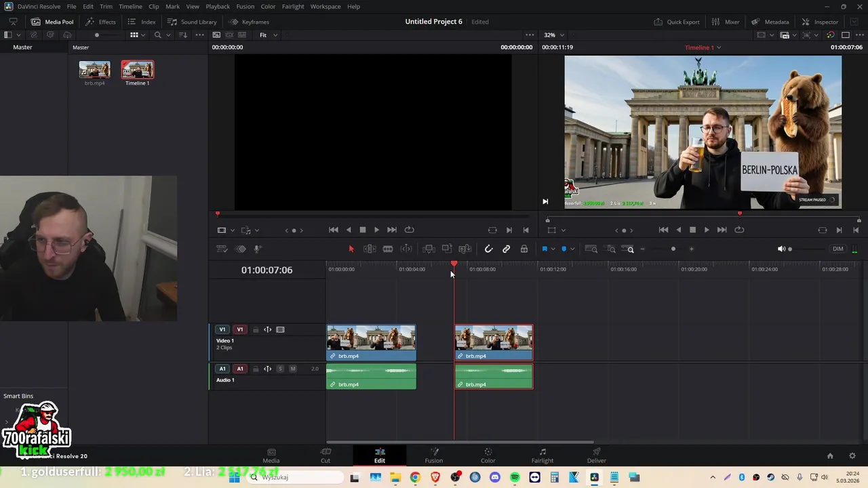Viewport: 868px width, 488px height.
Task: Click Quick Export button
Action: [677, 22]
